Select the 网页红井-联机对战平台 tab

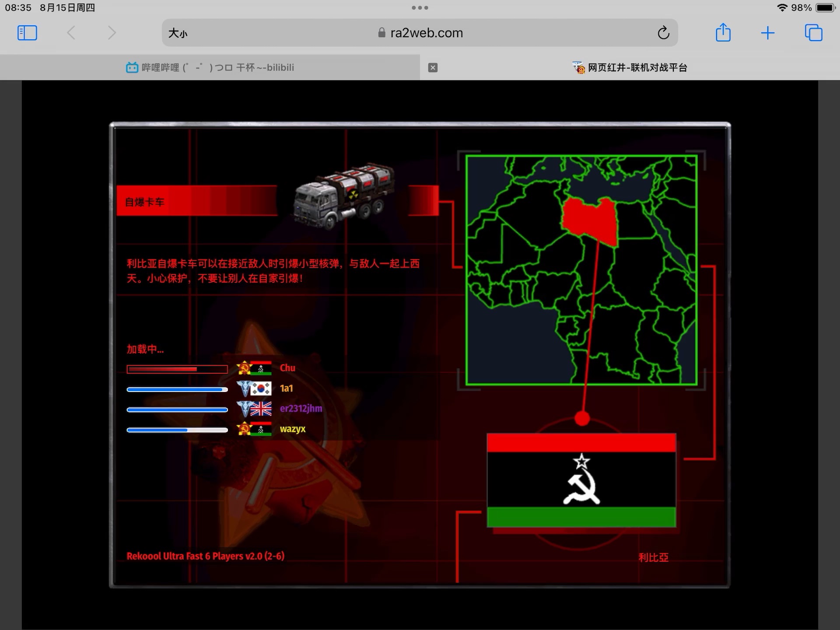click(630, 67)
